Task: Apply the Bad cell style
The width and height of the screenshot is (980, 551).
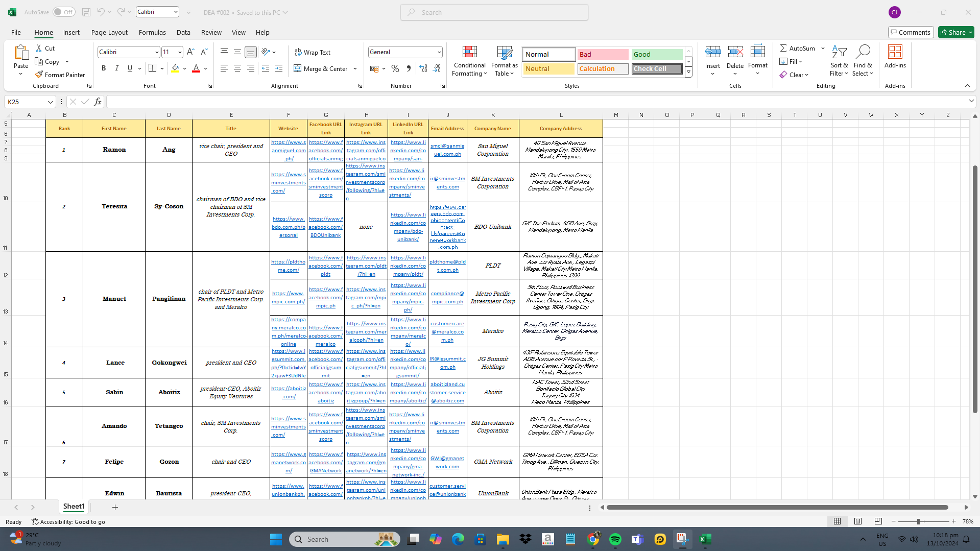Action: pyautogui.click(x=603, y=55)
